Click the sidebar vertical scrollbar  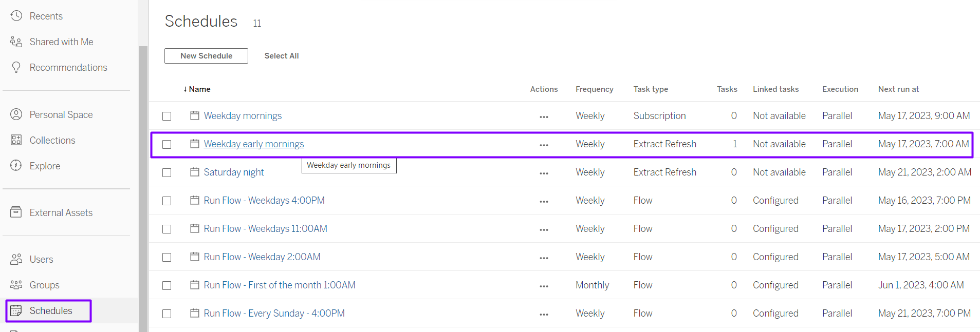point(143,185)
